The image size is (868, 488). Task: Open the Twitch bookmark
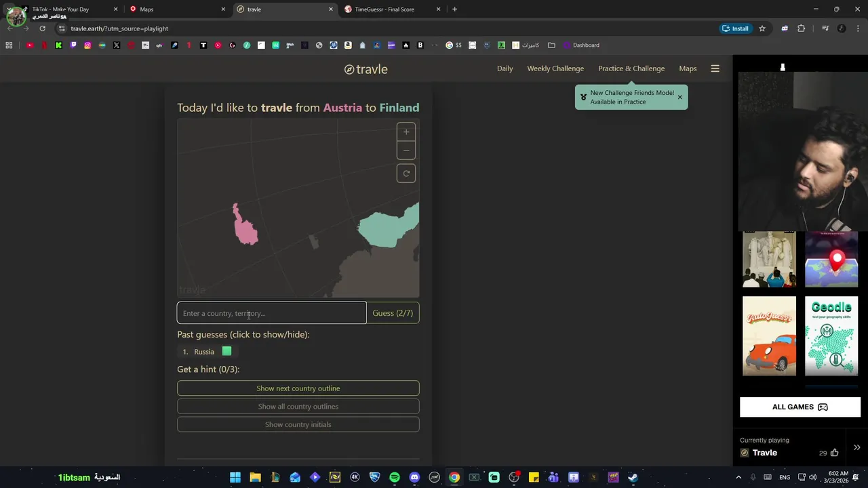tap(73, 45)
